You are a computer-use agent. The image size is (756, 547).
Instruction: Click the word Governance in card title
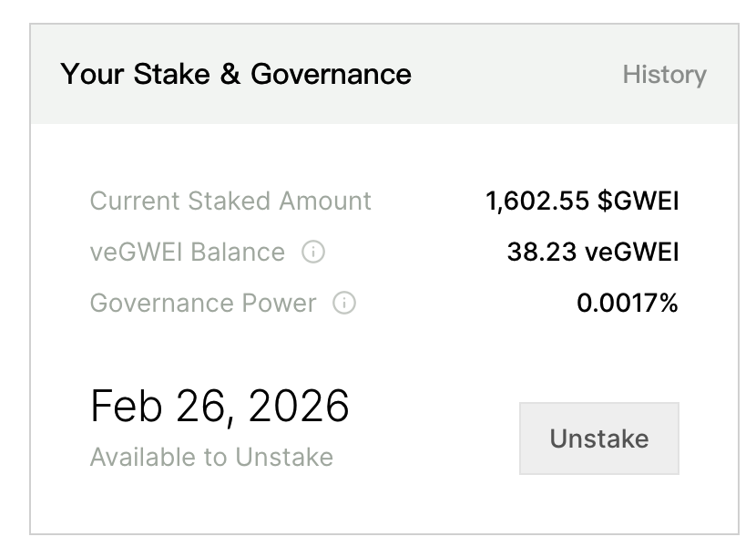click(332, 75)
